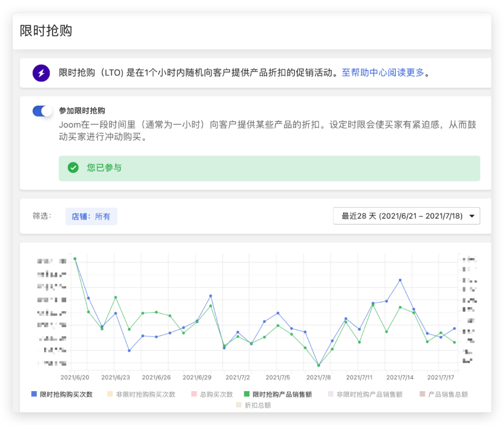The image size is (504, 425).
Task: Click the blue legend square for 限时抢购购买次数
Action: pos(33,394)
